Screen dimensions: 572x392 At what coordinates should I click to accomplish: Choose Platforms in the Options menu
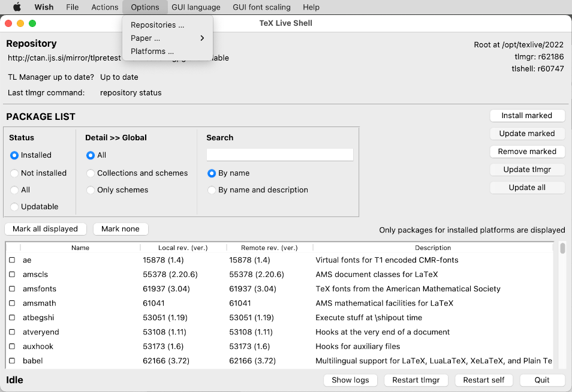pos(152,52)
